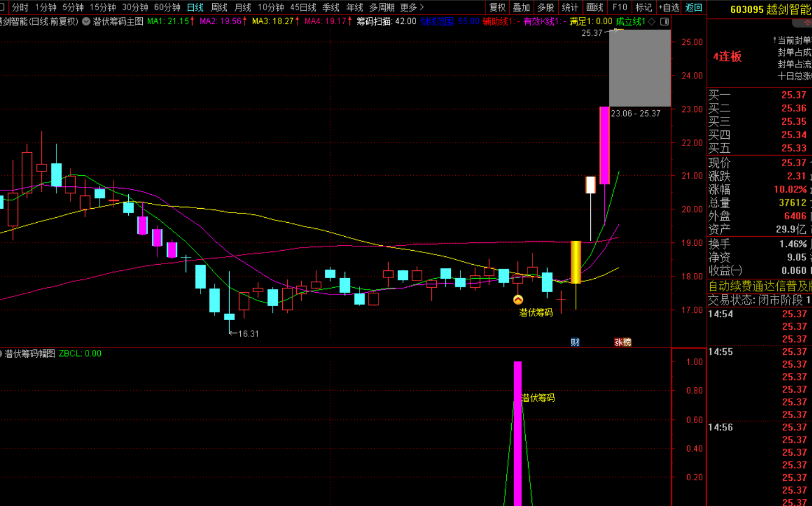The image size is (812, 506).
Task: Switch to 月线 monthly period
Action: 242,7
